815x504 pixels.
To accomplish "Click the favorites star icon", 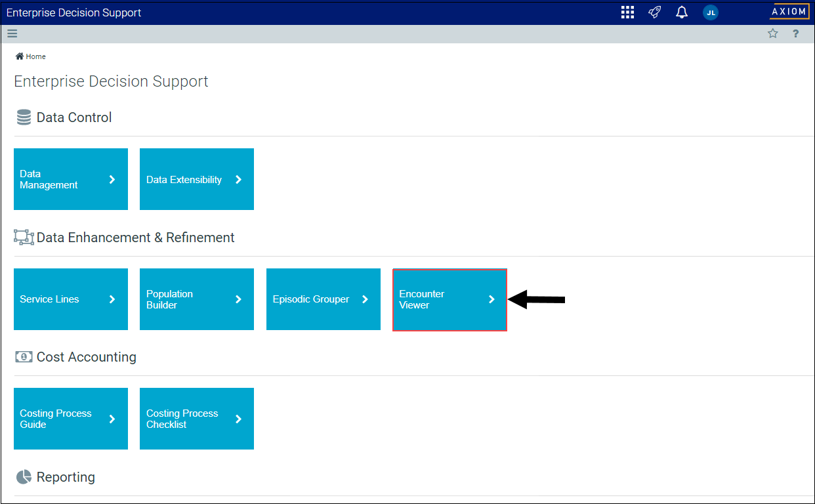I will pyautogui.click(x=772, y=34).
